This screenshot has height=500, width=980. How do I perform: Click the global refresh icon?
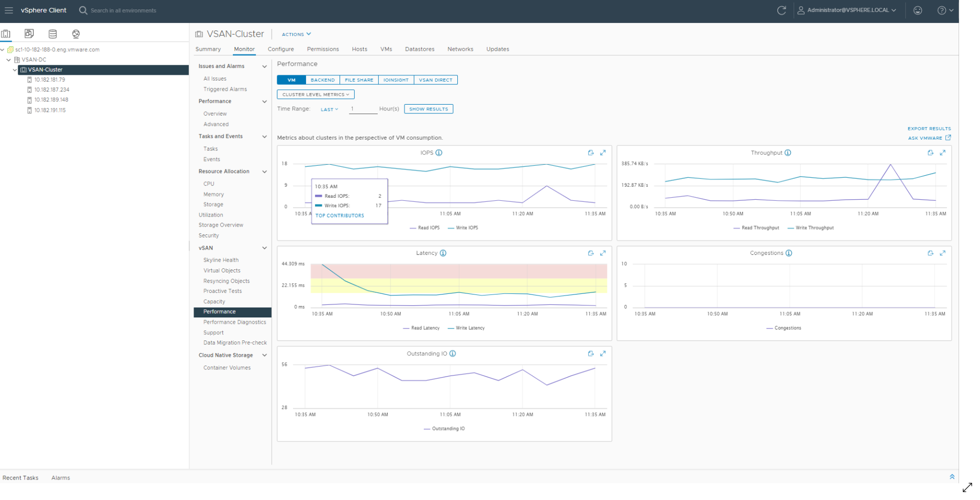(x=781, y=10)
